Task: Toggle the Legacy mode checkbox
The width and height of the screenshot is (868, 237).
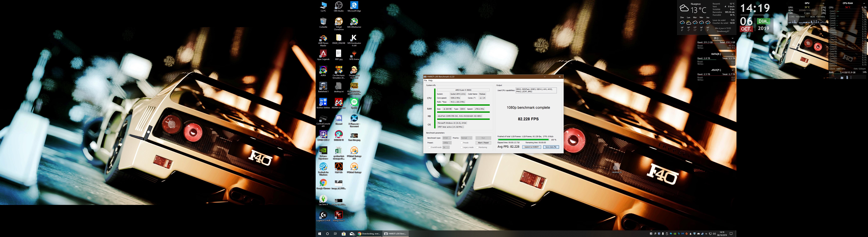Action: (461, 147)
